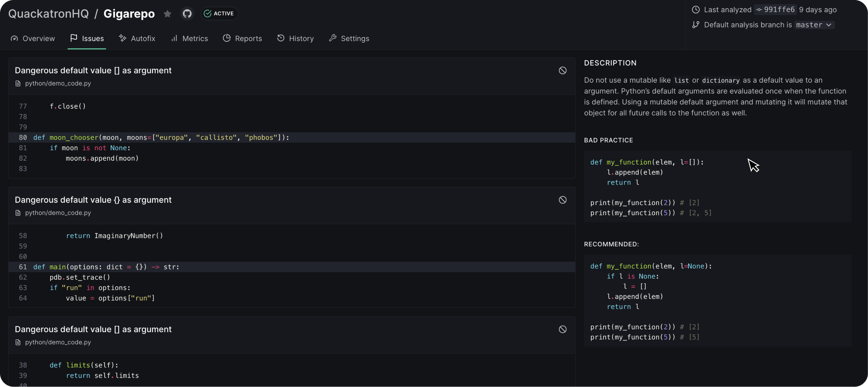Screen dimensions: 868x387
Task: Open python/demo_code.py link in second issue
Action: [58, 213]
